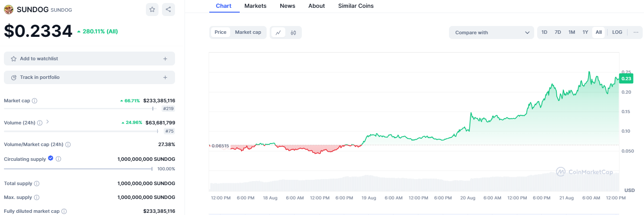Toggle the LOG scale button
644x215 pixels.
pyautogui.click(x=617, y=33)
